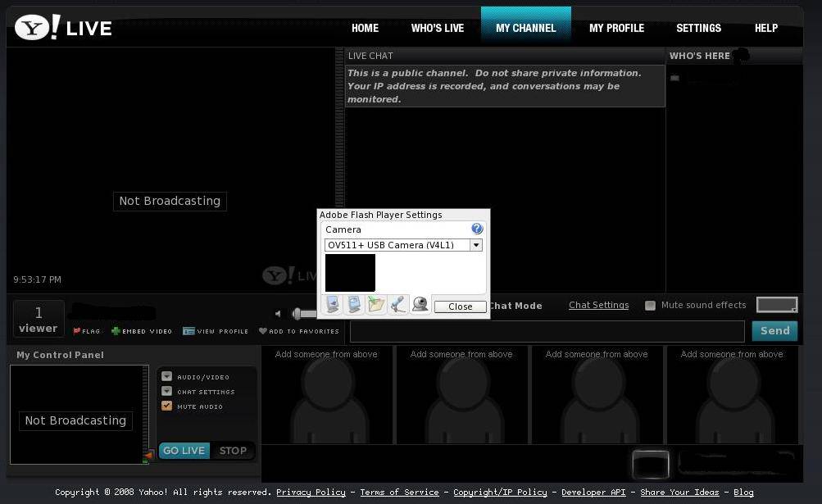The height and width of the screenshot is (504, 822).
Task: Open the Help navigation item
Action: pyautogui.click(x=766, y=29)
